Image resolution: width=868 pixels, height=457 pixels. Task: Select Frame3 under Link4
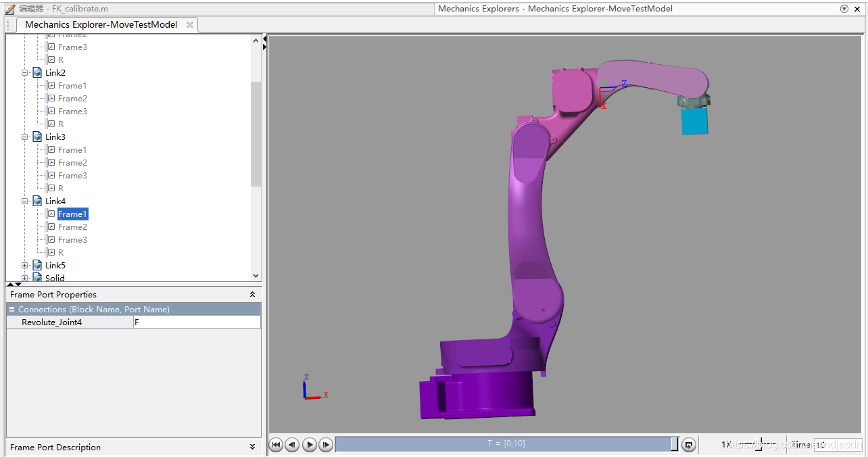tap(72, 239)
